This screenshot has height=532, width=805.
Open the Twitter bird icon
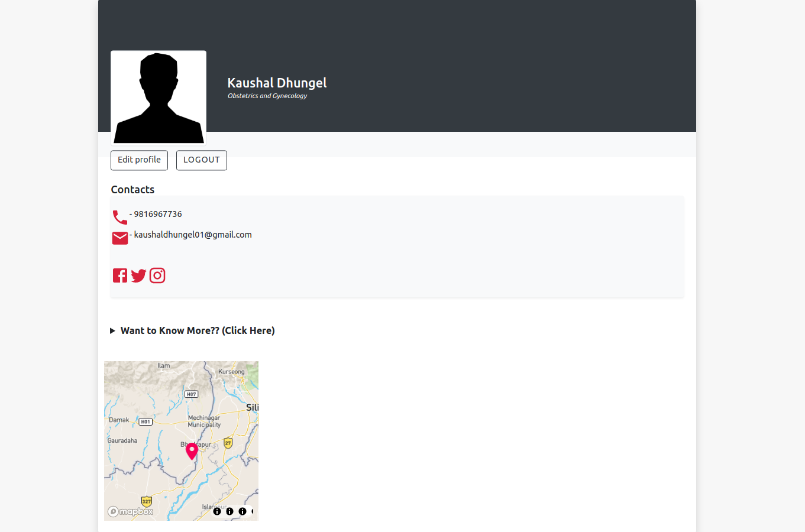(138, 276)
